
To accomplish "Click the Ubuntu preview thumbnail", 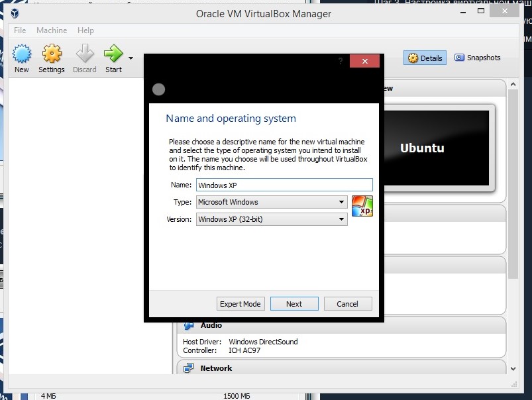I will click(437, 148).
